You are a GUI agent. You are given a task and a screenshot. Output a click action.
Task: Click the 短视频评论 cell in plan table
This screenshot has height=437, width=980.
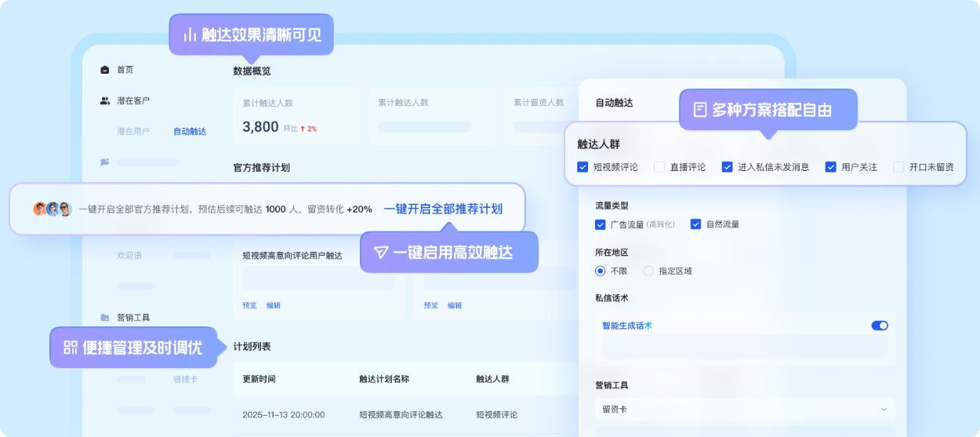point(497,415)
